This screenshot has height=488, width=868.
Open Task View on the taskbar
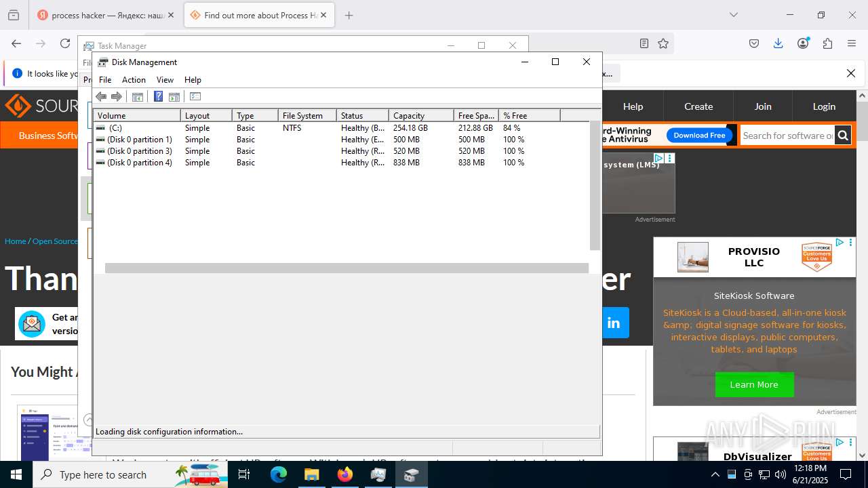[x=244, y=474]
